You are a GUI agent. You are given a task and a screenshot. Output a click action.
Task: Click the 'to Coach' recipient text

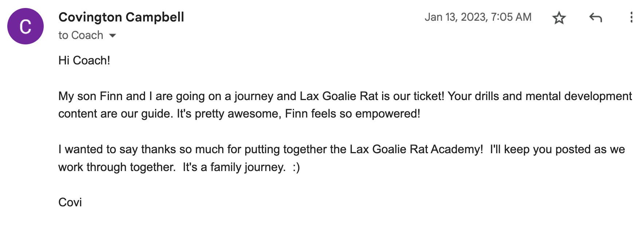[x=80, y=35]
